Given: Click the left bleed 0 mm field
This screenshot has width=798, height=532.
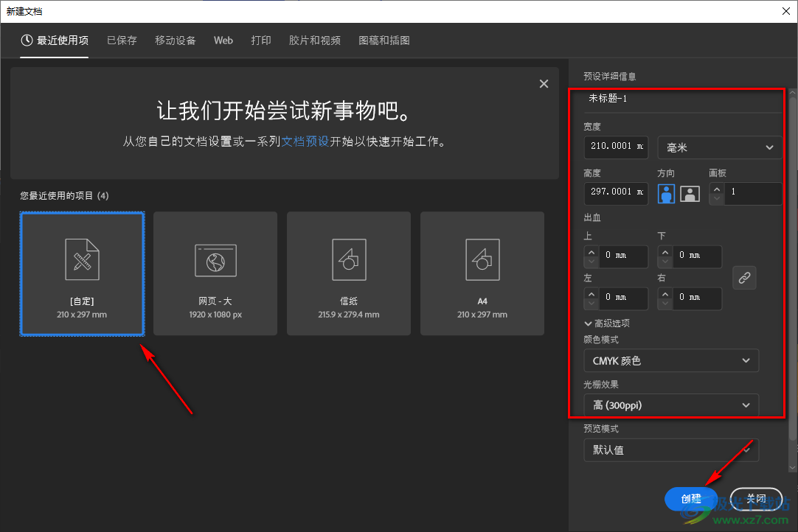Looking at the screenshot, I should point(623,298).
